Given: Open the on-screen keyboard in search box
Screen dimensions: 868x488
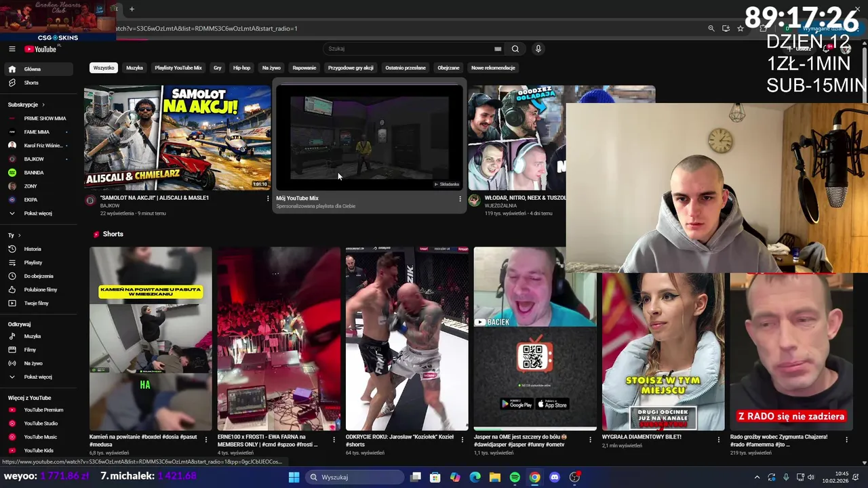Looking at the screenshot, I should pyautogui.click(x=498, y=49).
